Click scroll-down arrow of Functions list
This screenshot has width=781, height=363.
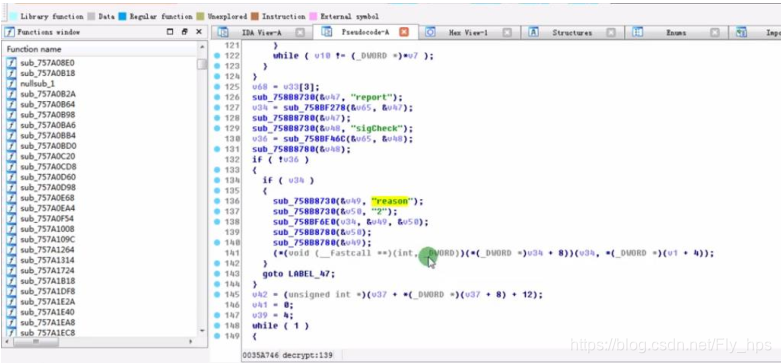[202, 331]
